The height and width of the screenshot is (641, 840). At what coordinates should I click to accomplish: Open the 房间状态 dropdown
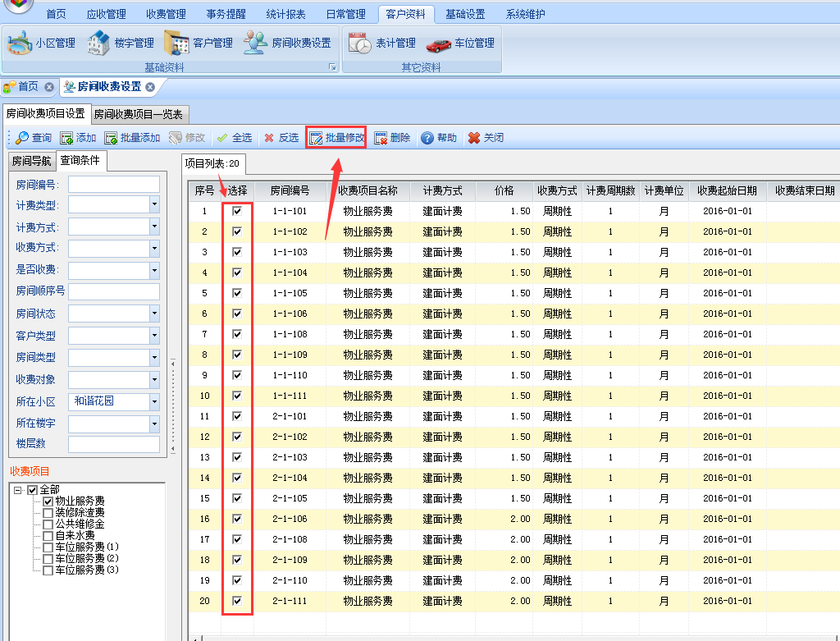click(x=154, y=314)
